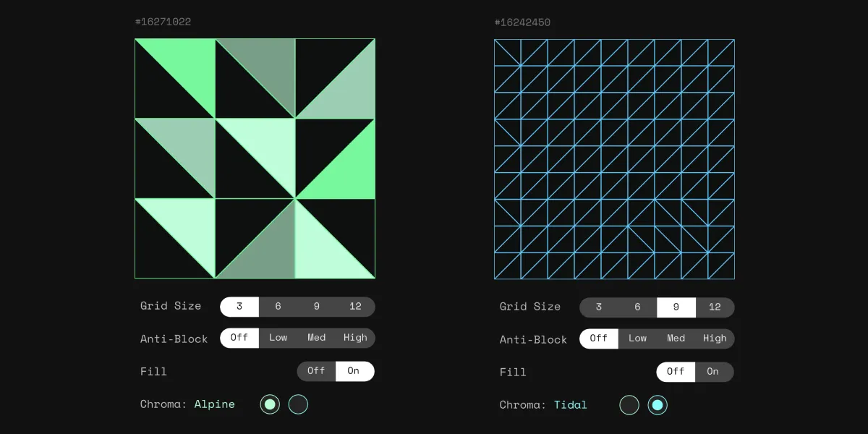This screenshot has width=868, height=434.
Task: Set left panel Grid Size to 9
Action: click(x=317, y=306)
